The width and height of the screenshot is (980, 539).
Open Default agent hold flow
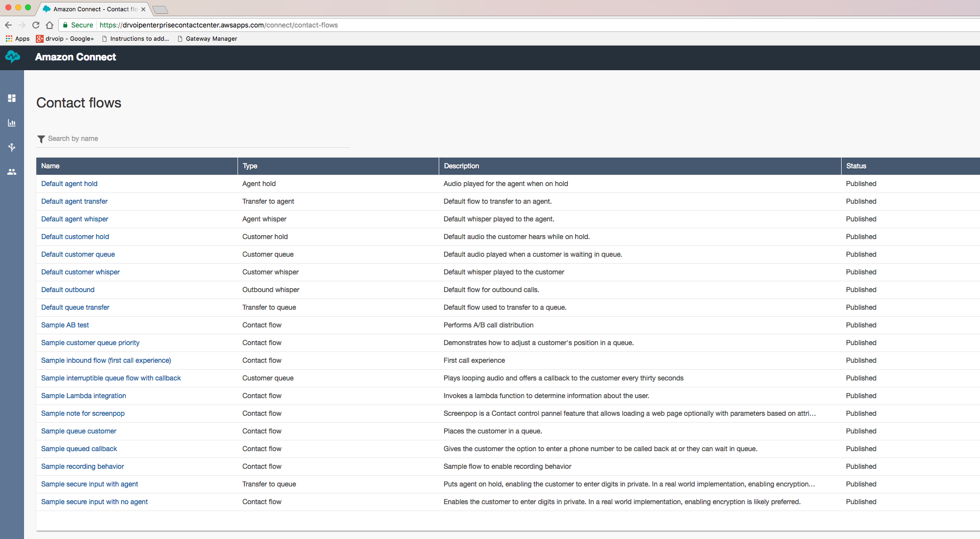pyautogui.click(x=69, y=184)
